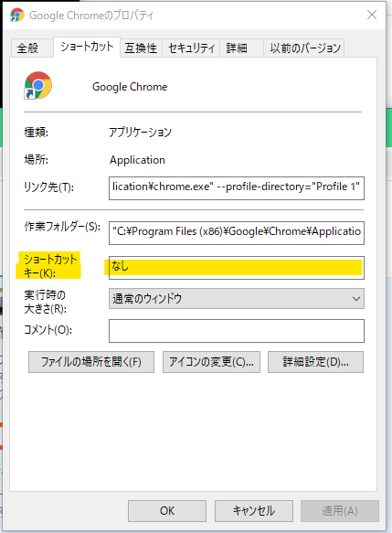Click the 種類: label

point(36,132)
